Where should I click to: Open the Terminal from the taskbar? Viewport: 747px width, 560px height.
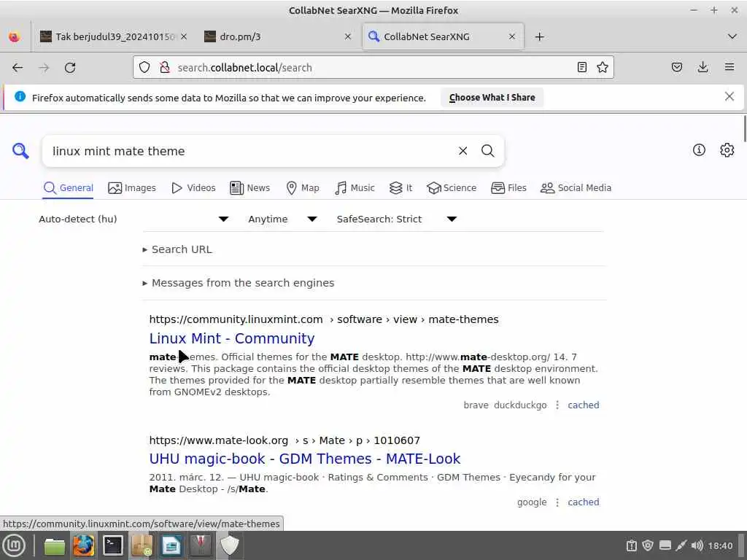click(113, 545)
